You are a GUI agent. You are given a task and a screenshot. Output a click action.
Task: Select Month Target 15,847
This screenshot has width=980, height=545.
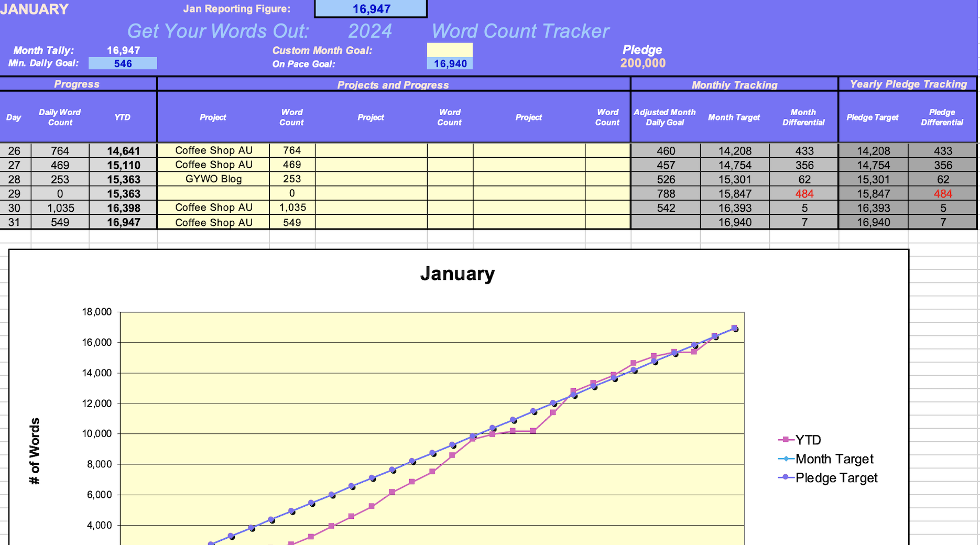[735, 193]
